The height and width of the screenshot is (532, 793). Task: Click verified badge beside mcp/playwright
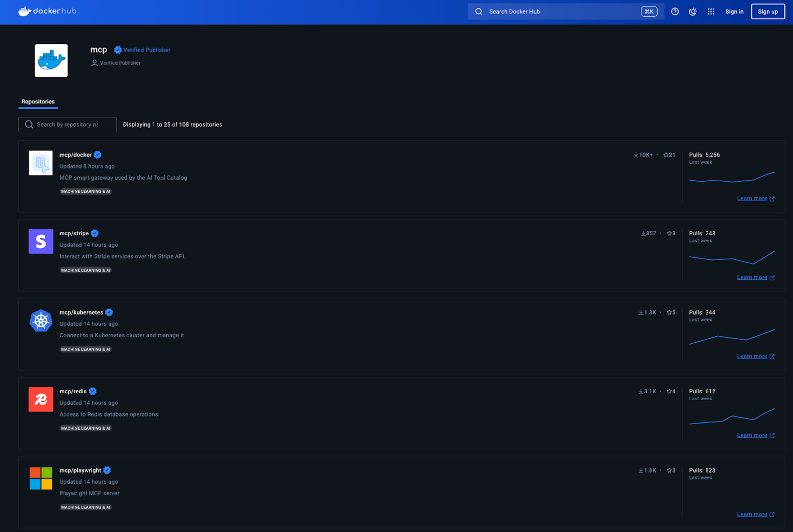click(x=107, y=470)
